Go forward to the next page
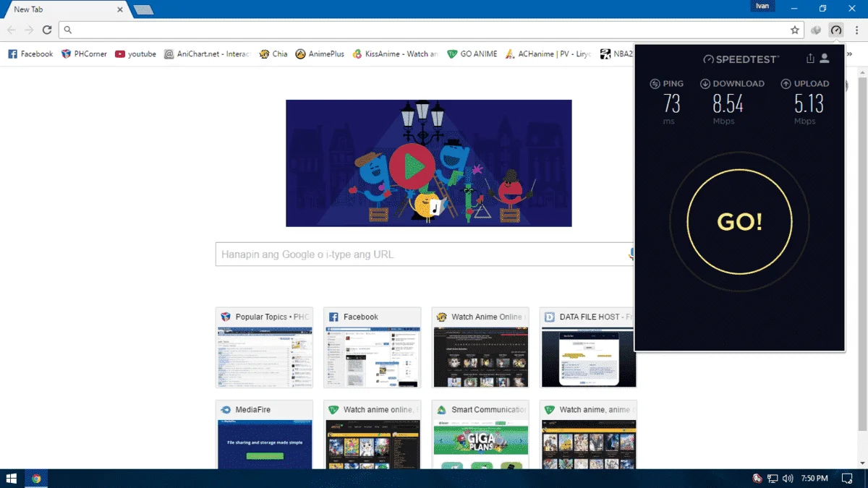Screen dimensions: 868x488 click(29, 30)
